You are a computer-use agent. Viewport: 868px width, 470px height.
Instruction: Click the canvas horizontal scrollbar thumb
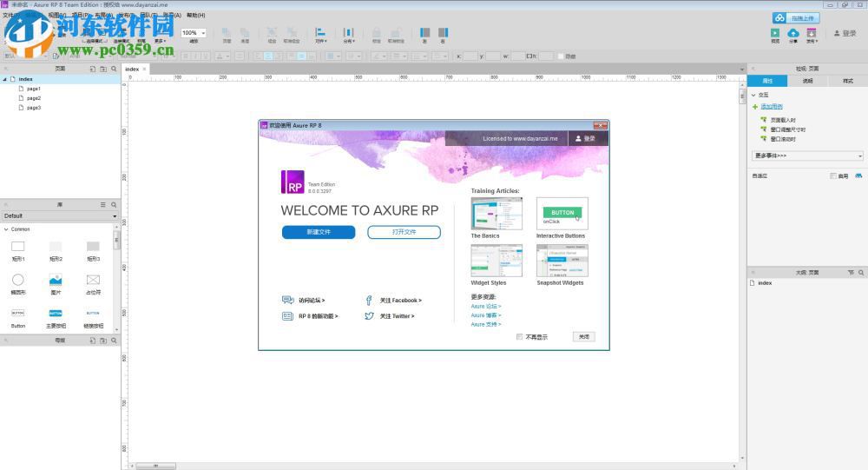155,467
